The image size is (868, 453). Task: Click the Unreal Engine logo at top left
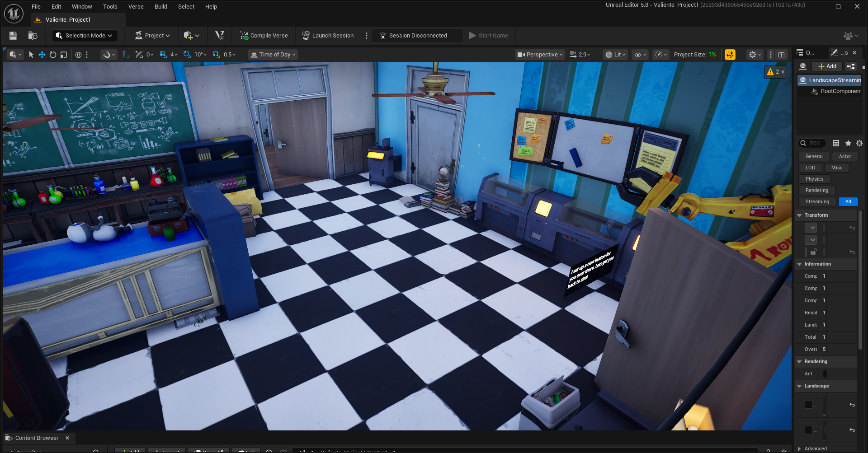14,14
